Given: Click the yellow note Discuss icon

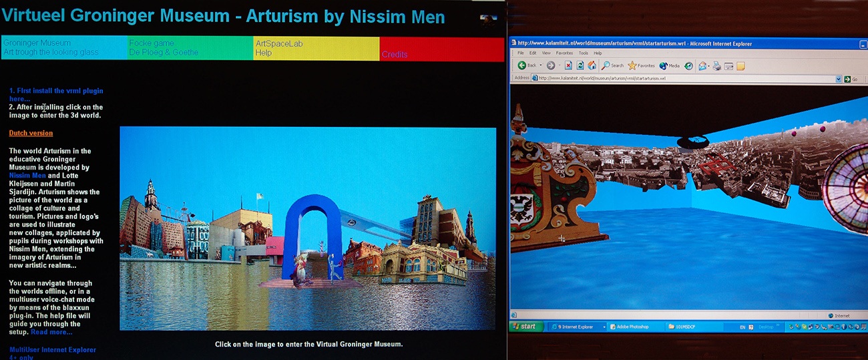Looking at the screenshot, I should 740,65.
